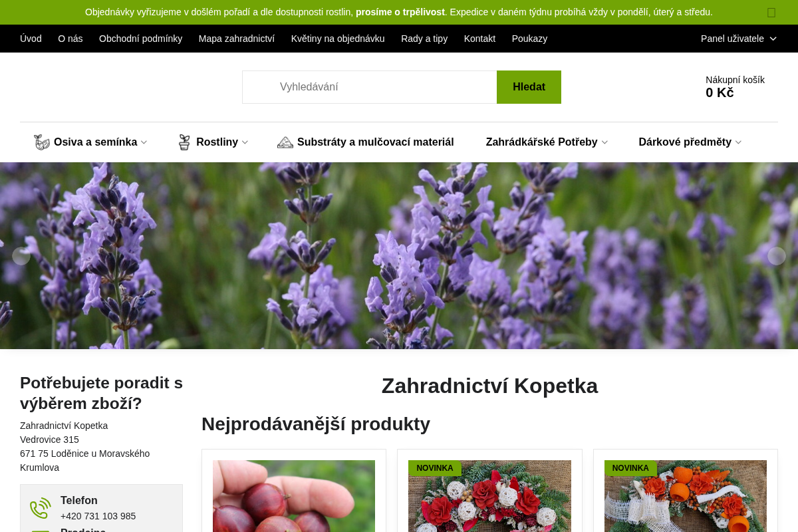Open Dárkové předměty category
This screenshot has width=798, height=532.
685,142
